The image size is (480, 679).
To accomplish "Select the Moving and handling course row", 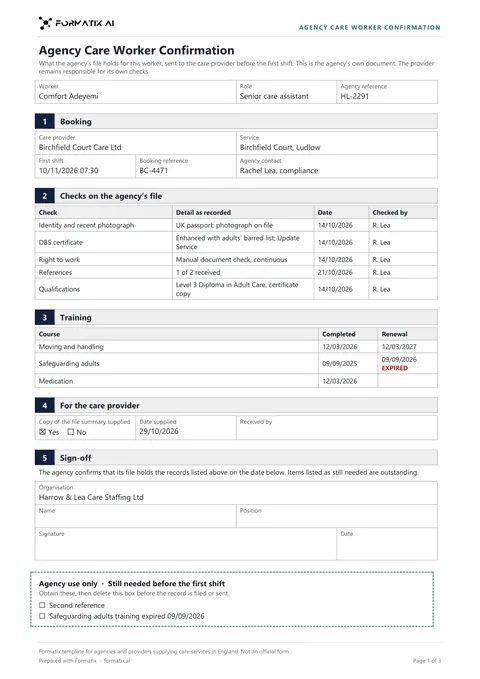I will coord(236,346).
